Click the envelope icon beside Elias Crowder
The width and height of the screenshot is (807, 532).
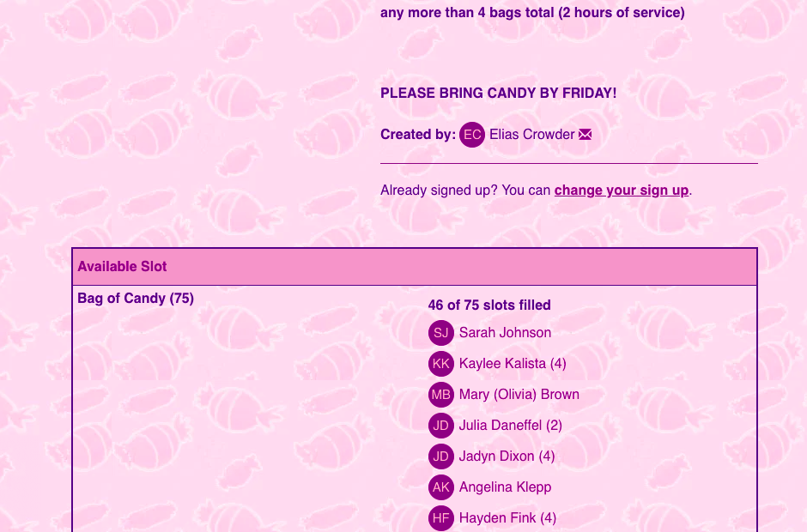pyautogui.click(x=586, y=135)
